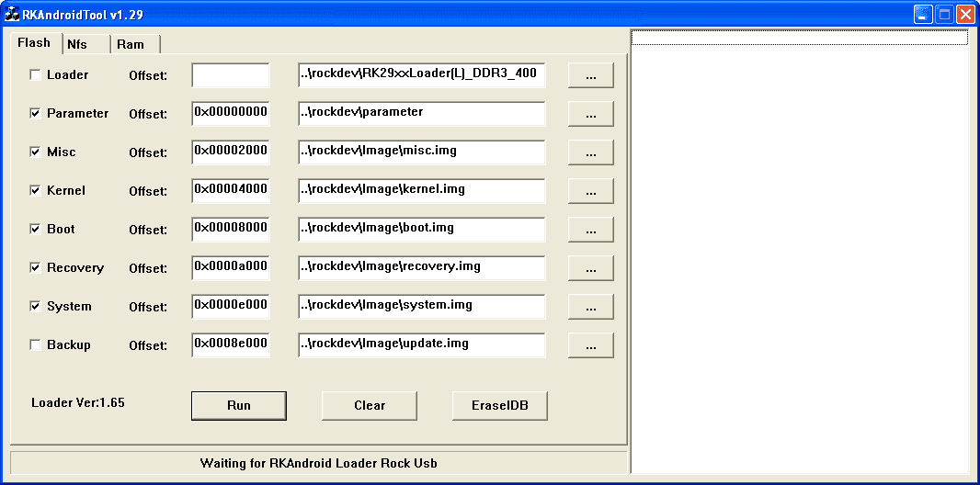980x485 pixels.
Task: Uncheck the Parameter checkbox
Action: click(x=36, y=114)
